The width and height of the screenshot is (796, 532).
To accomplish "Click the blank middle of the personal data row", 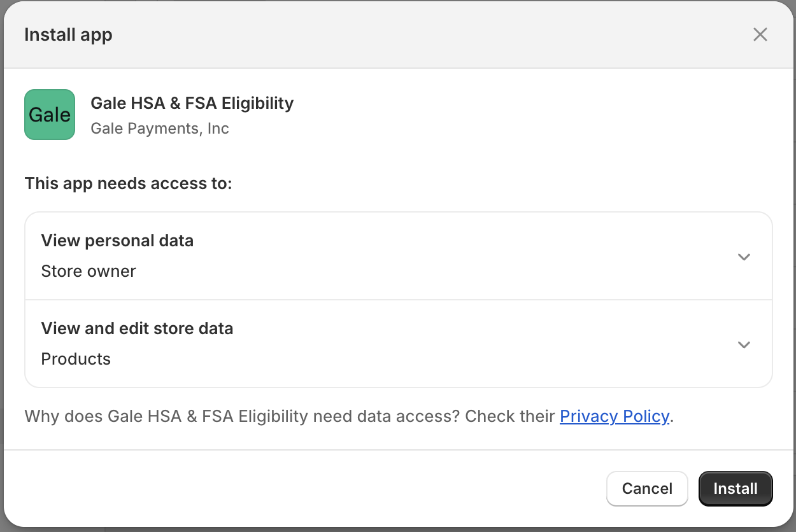I will click(x=446, y=256).
